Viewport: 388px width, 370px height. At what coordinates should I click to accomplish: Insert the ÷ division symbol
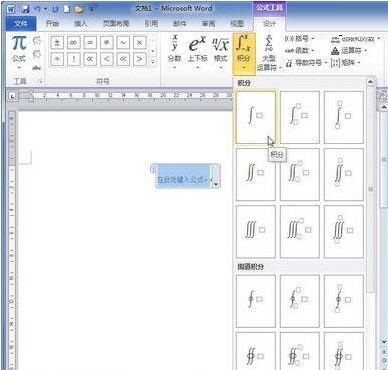point(57,59)
